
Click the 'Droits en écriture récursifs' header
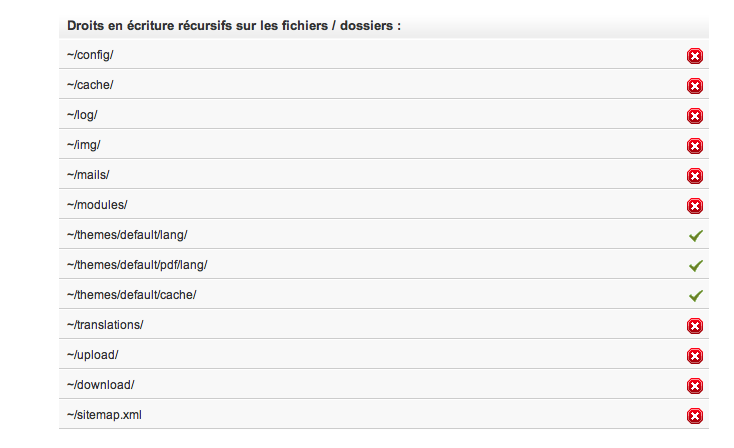click(234, 25)
